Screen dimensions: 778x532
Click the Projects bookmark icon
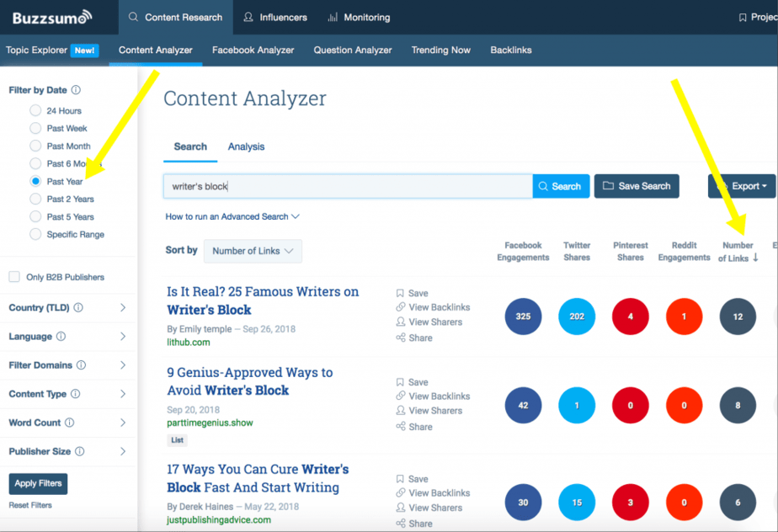743,18
